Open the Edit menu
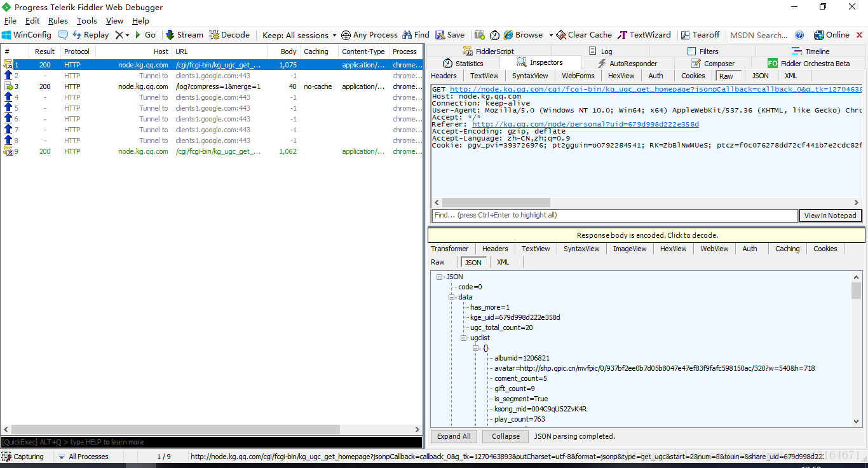 pos(32,21)
